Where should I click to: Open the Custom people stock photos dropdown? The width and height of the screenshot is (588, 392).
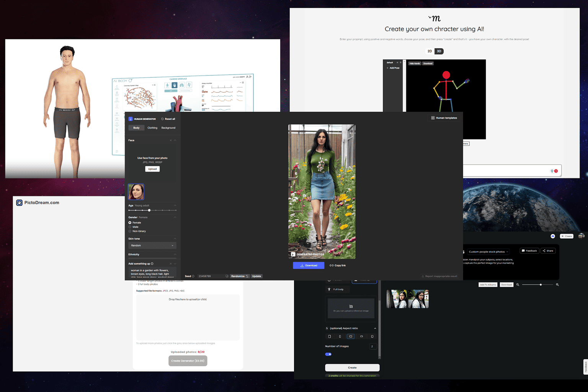(488, 251)
